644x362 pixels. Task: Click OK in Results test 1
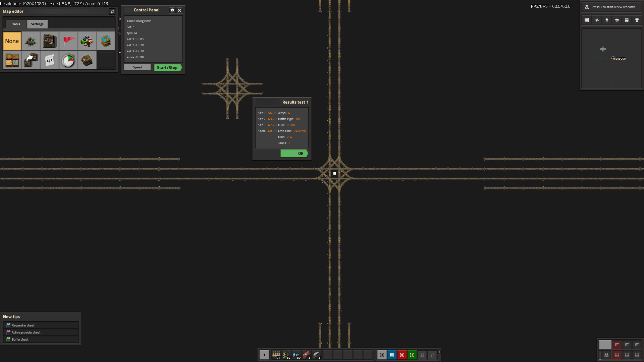click(x=294, y=154)
